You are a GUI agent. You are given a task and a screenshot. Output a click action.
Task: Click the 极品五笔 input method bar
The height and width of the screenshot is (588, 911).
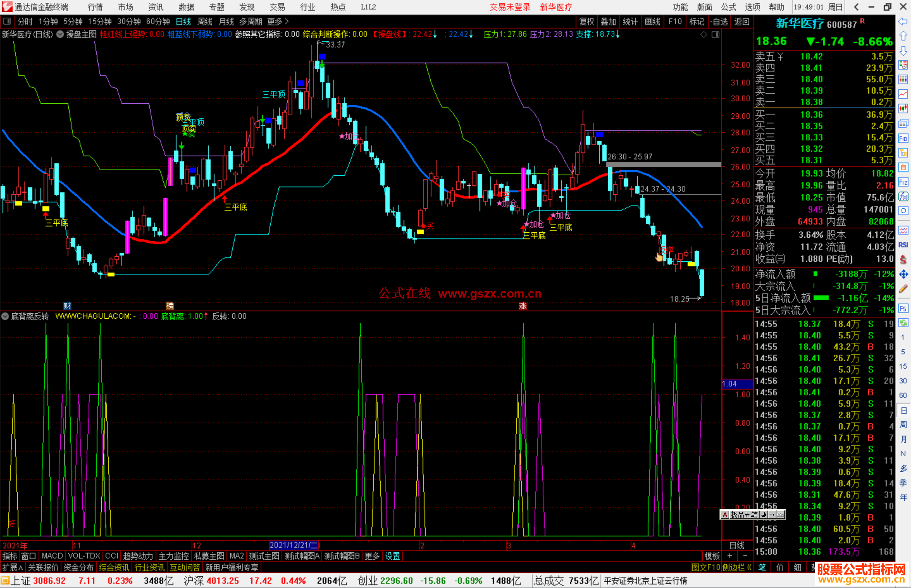753,515
